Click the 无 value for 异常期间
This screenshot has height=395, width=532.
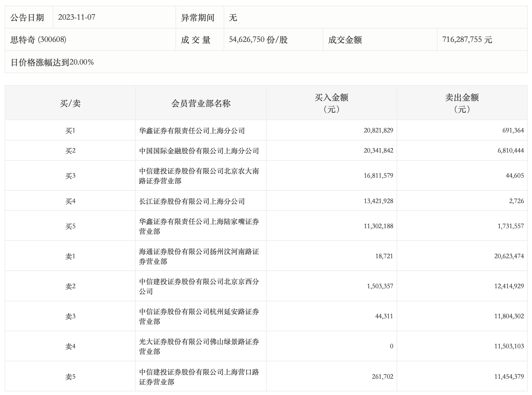pyautogui.click(x=233, y=17)
